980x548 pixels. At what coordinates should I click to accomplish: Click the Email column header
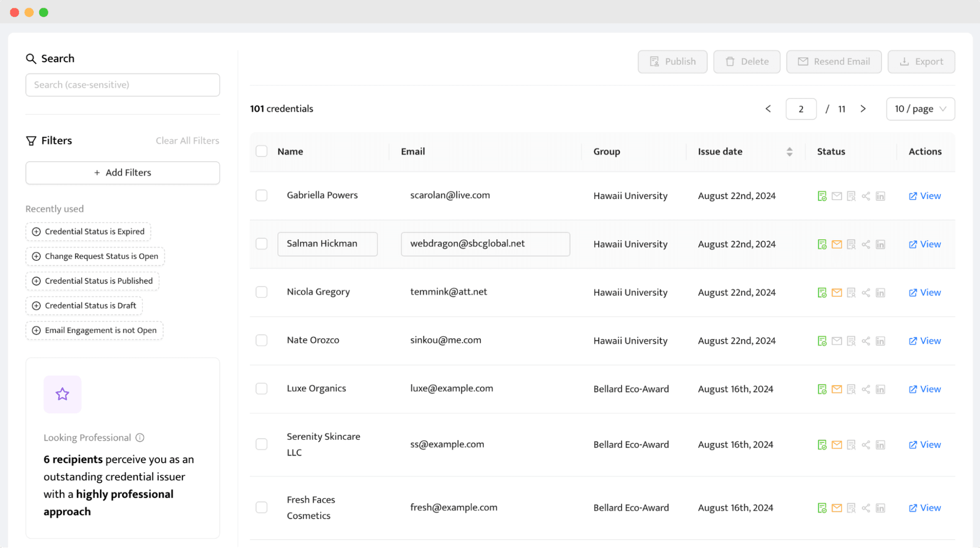[x=413, y=152]
